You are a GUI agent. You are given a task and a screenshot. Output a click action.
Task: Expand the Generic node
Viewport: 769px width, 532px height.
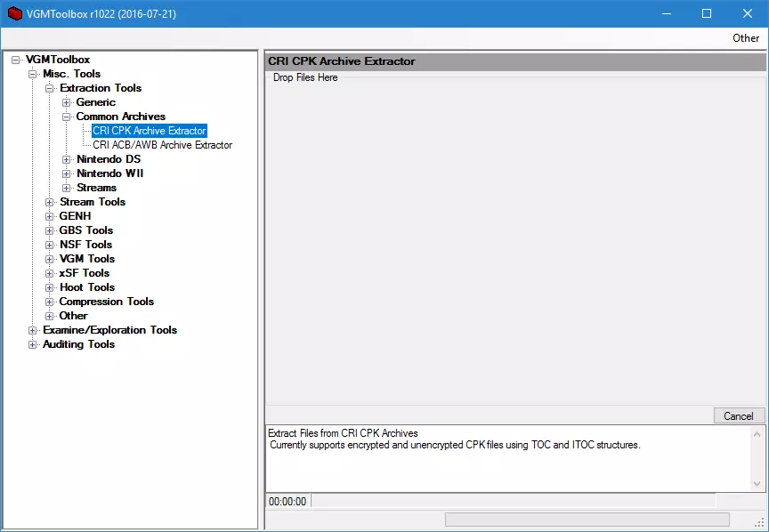[x=66, y=102]
